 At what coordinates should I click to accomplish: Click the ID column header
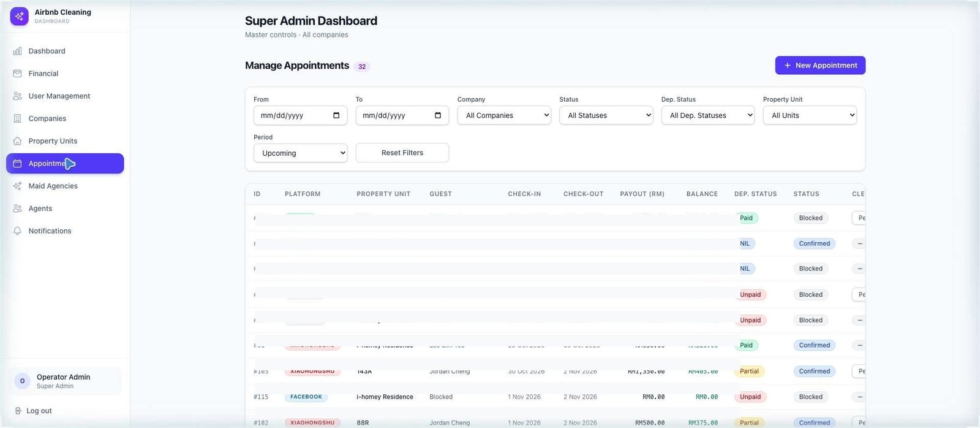tap(257, 194)
